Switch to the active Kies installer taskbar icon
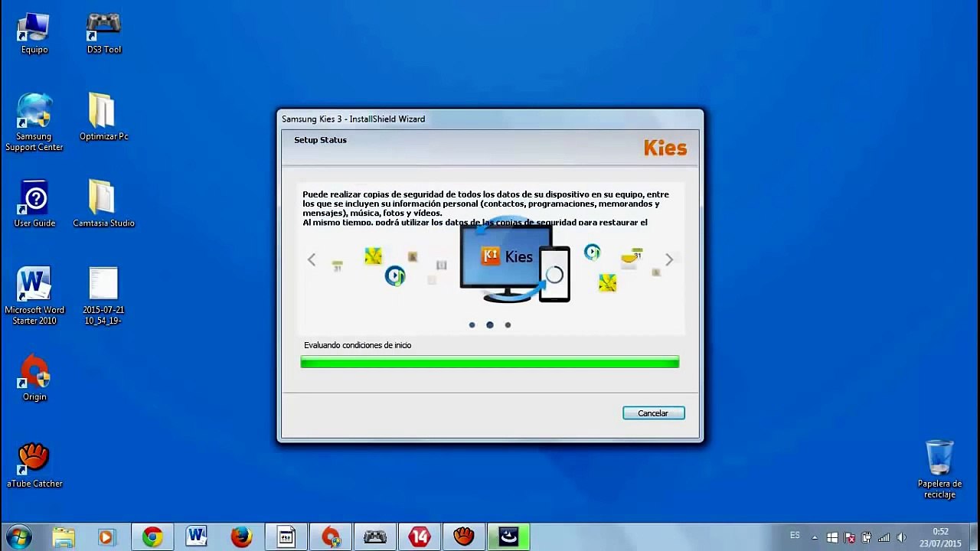The image size is (980, 551). coord(508,537)
